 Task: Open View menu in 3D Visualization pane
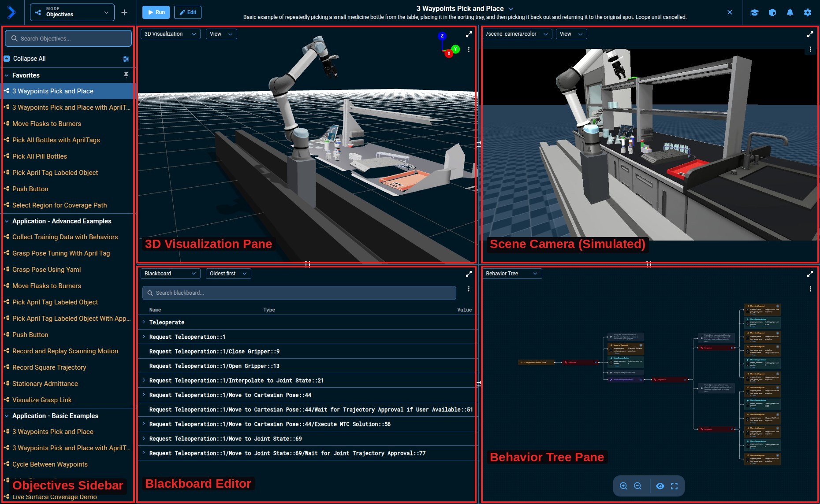tap(221, 34)
